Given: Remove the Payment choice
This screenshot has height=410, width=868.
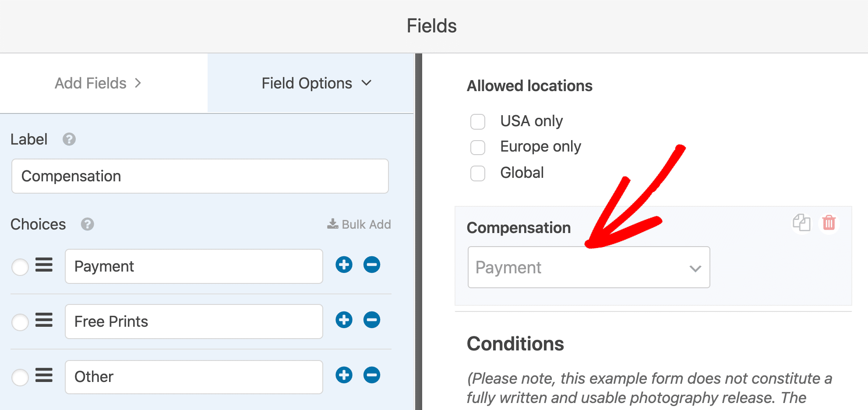Looking at the screenshot, I should point(372,265).
